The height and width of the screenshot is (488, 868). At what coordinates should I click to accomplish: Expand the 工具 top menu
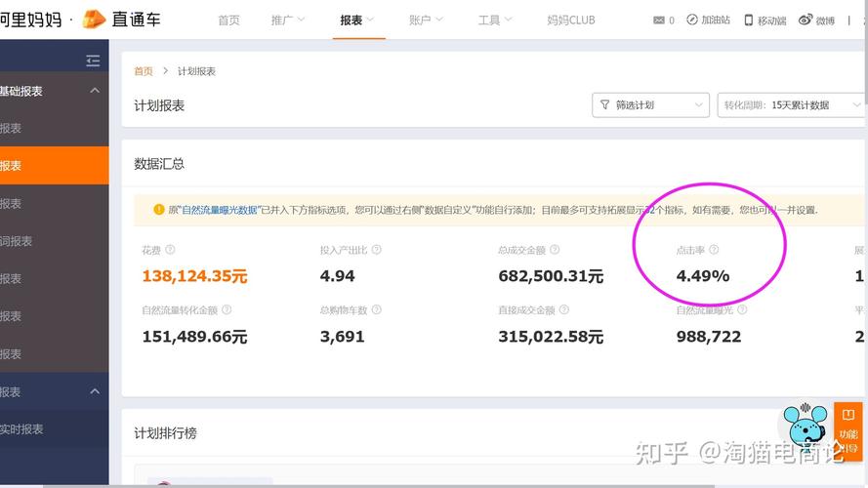[495, 20]
